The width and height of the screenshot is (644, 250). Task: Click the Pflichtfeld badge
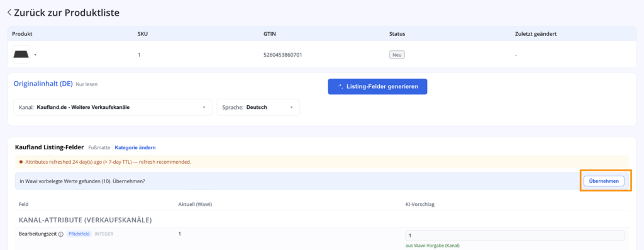coord(79,234)
